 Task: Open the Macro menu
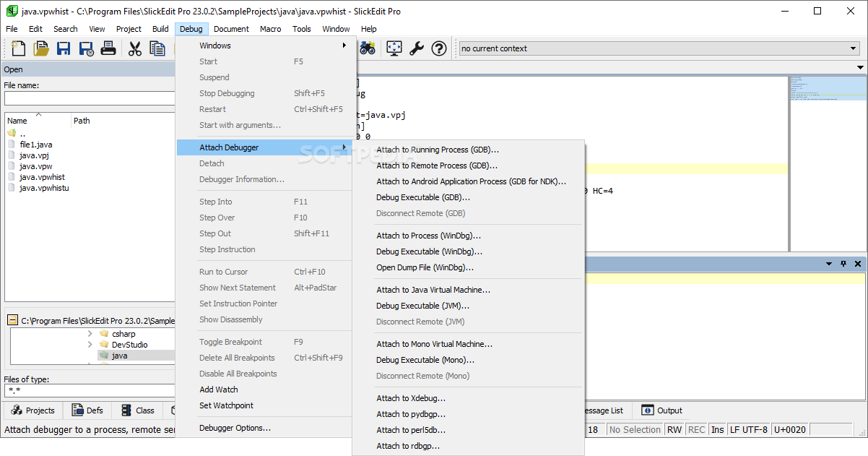click(x=271, y=29)
